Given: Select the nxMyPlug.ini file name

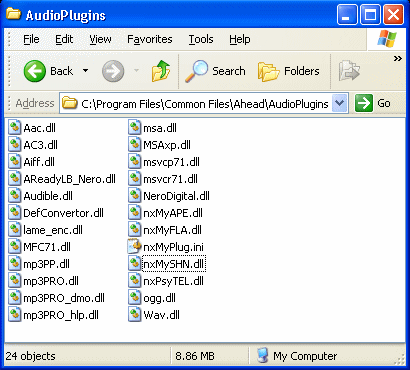Looking at the screenshot, I should [x=173, y=247].
